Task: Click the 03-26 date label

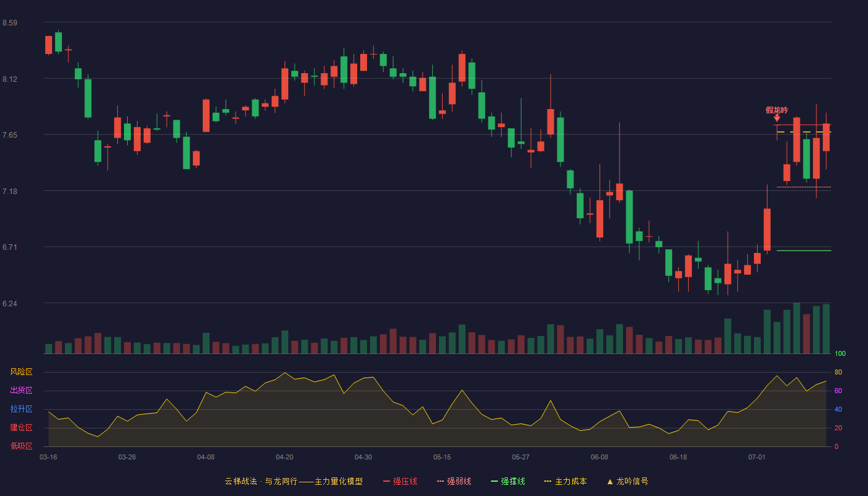Action: tap(127, 457)
